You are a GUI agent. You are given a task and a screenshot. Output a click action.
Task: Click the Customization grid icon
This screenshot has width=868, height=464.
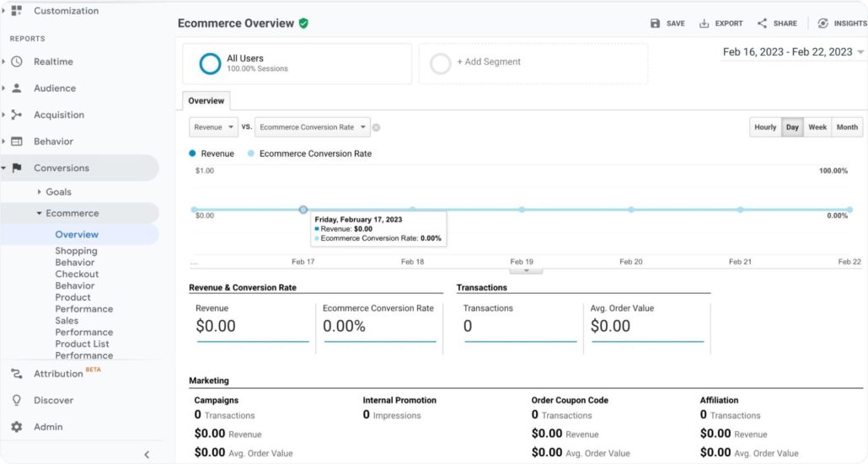click(x=17, y=10)
